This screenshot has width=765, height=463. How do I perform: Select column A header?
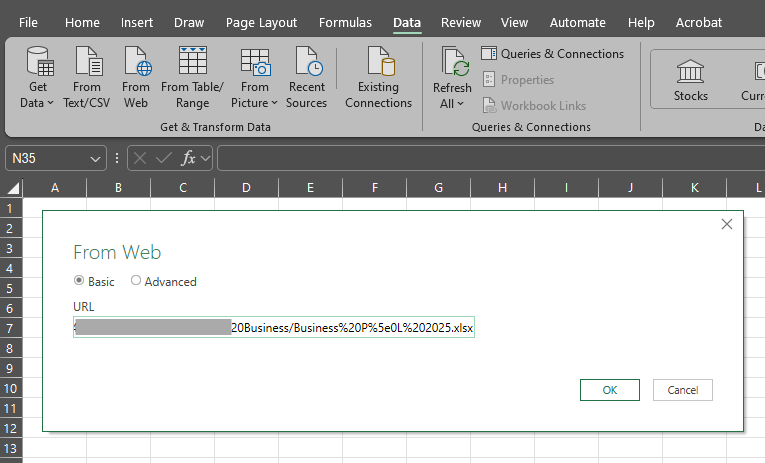[55, 188]
